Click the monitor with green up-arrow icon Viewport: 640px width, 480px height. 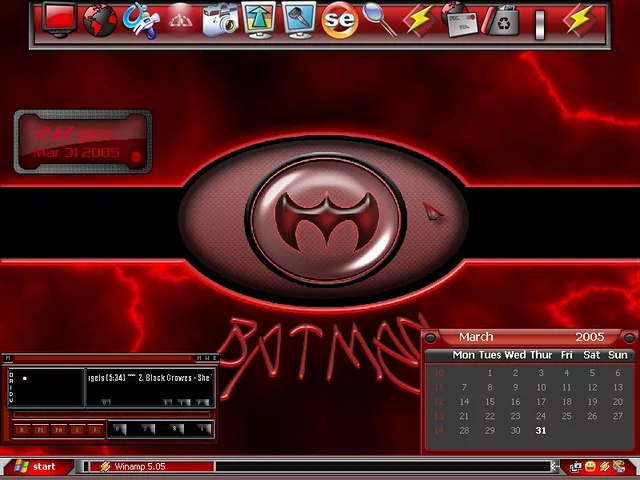[258, 20]
